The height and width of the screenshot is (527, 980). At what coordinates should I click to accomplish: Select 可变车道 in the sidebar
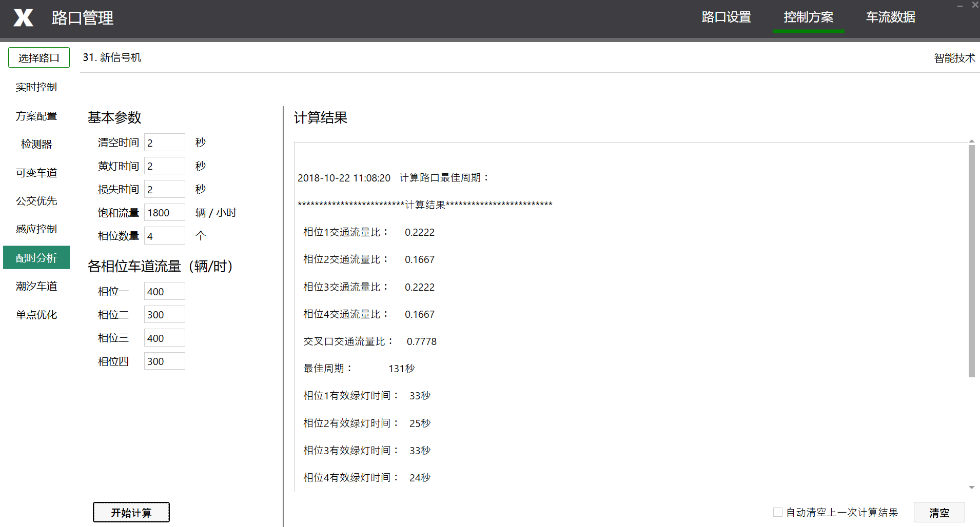pyautogui.click(x=36, y=173)
